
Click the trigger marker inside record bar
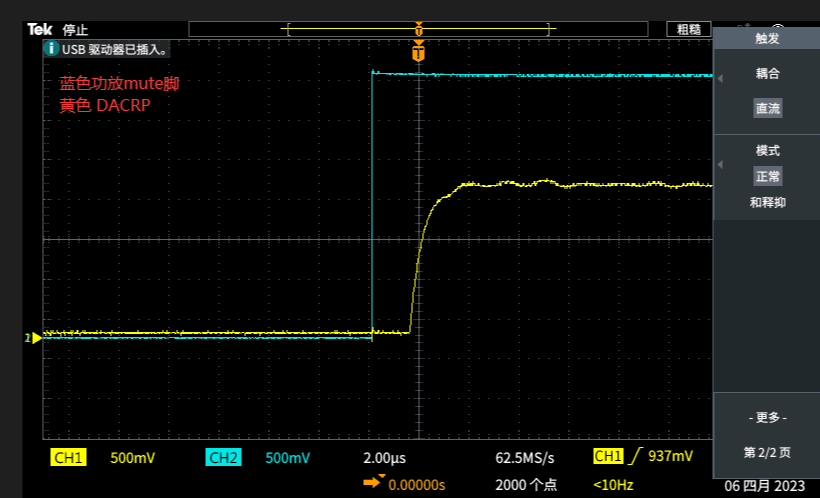click(x=418, y=29)
